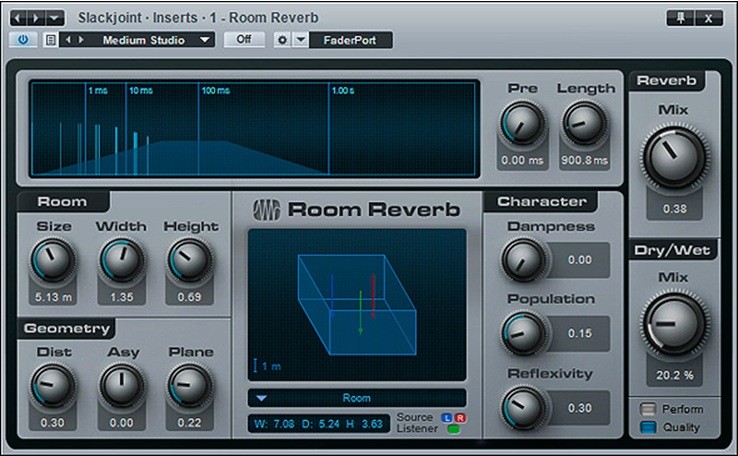Screen dimensions: 738x456
Task: Open the insert list dropdown in title bar
Action: (55, 18)
